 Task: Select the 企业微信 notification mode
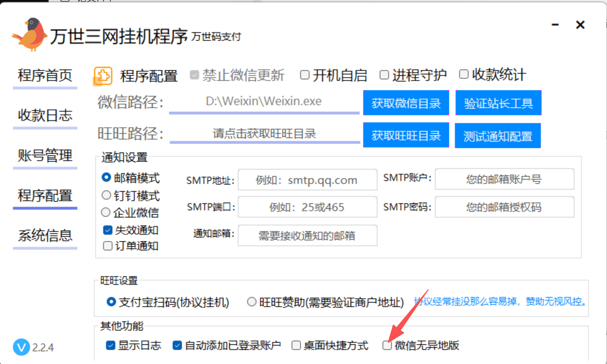106,212
